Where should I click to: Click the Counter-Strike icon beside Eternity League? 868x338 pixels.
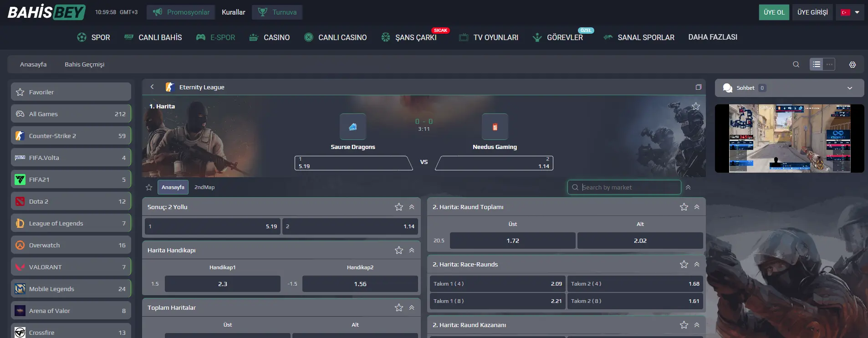[x=170, y=87]
